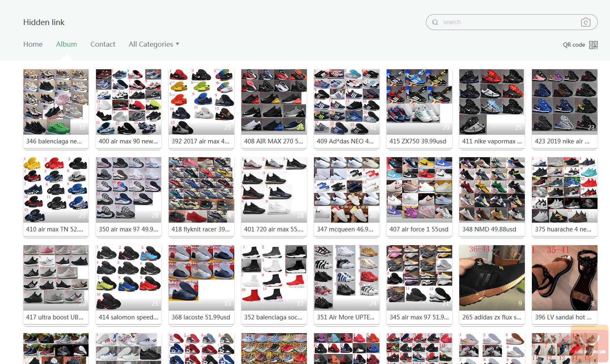Image resolution: width=610 pixels, height=364 pixels.
Task: Open the QR code icon
Action: (x=593, y=45)
